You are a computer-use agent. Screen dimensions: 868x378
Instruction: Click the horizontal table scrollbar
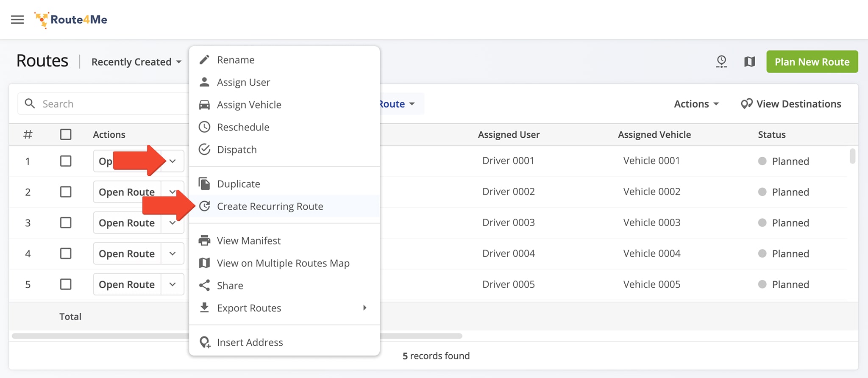(x=237, y=336)
